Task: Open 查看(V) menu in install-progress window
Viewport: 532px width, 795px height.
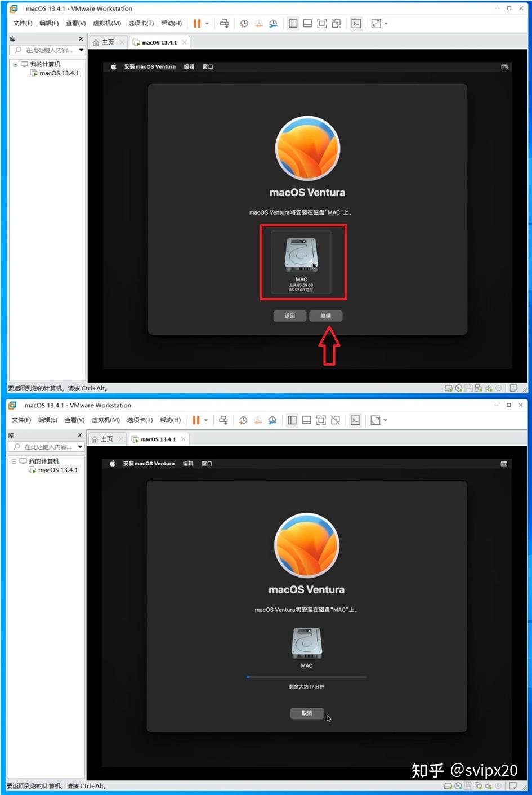Action: (x=74, y=420)
